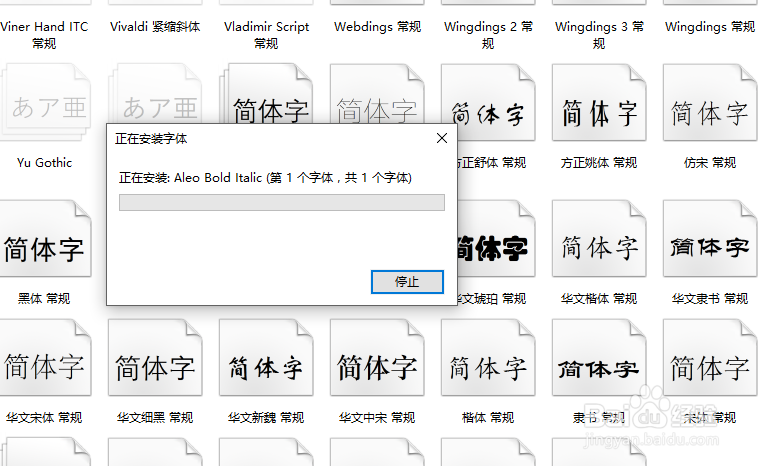This screenshot has height=466, width=761.
Task: Click the Wingdings 常规 font label
Action: [710, 27]
